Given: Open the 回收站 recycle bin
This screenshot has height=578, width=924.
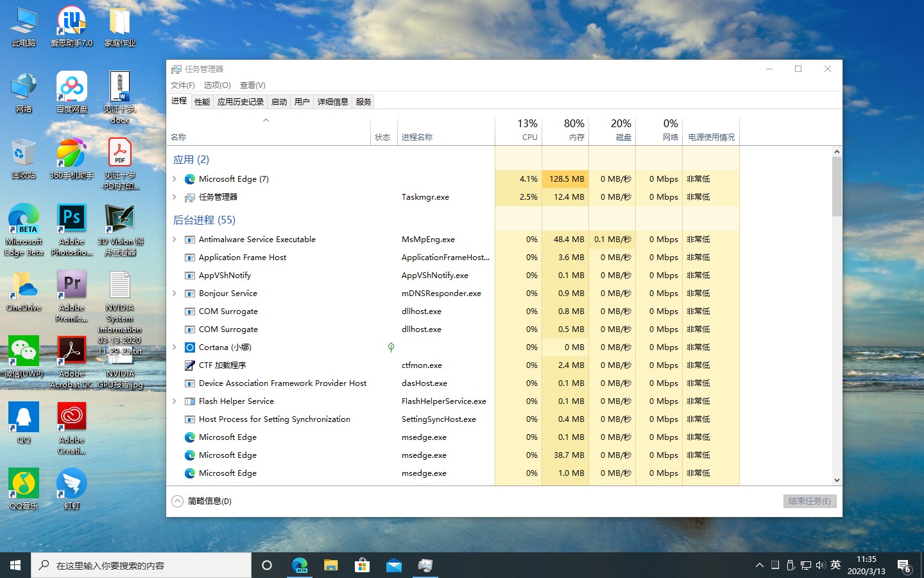Looking at the screenshot, I should pos(24,159).
